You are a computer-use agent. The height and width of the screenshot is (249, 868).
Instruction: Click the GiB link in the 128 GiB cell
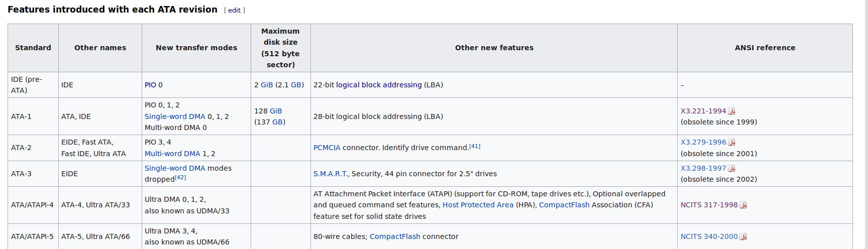point(276,111)
